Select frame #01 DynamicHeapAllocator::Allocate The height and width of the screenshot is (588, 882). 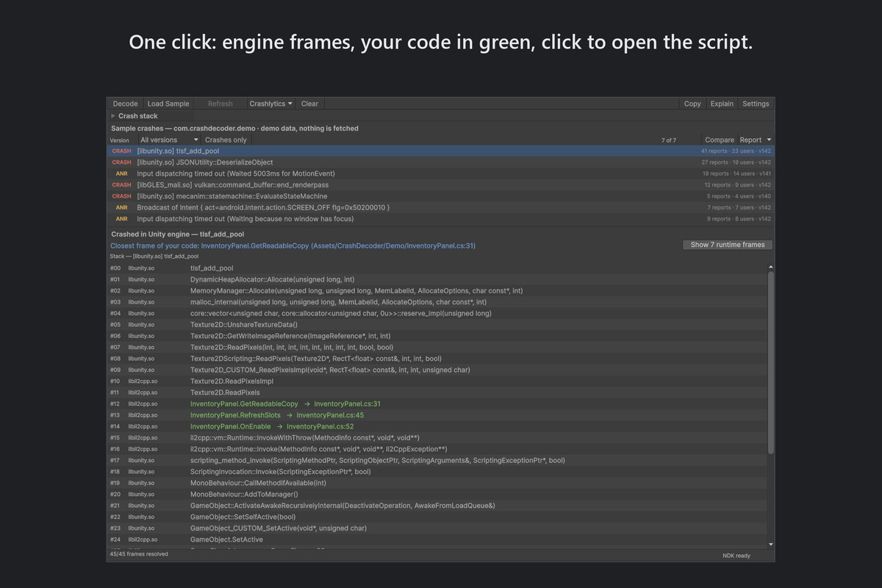click(437, 279)
